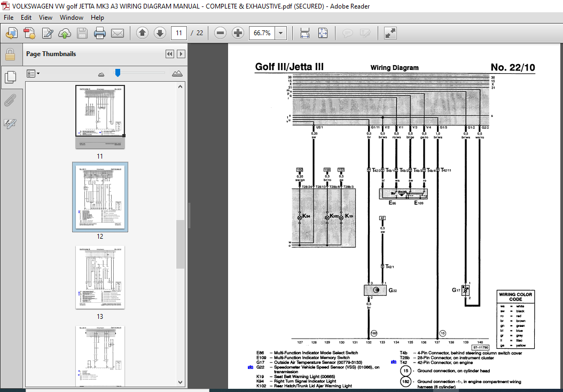Click the G22 speed sensor component label
The height and width of the screenshot is (392, 563).
point(393,291)
